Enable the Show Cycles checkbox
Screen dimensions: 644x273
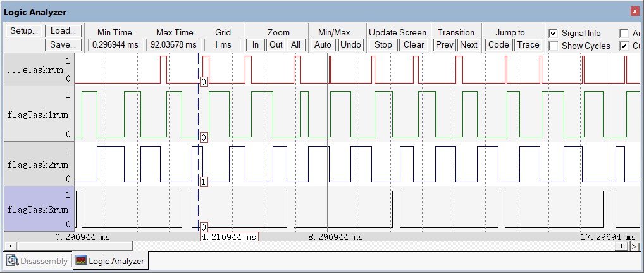tap(554, 46)
